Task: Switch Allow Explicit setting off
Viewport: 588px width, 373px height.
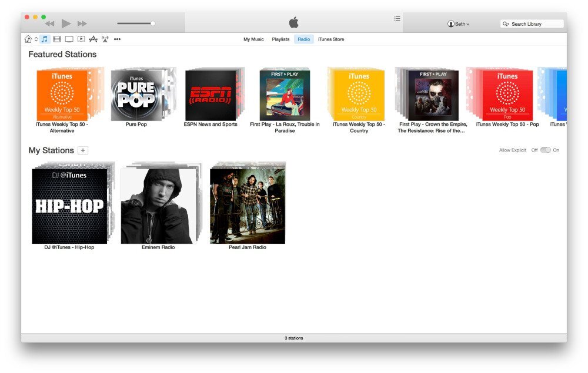Action: click(x=541, y=150)
